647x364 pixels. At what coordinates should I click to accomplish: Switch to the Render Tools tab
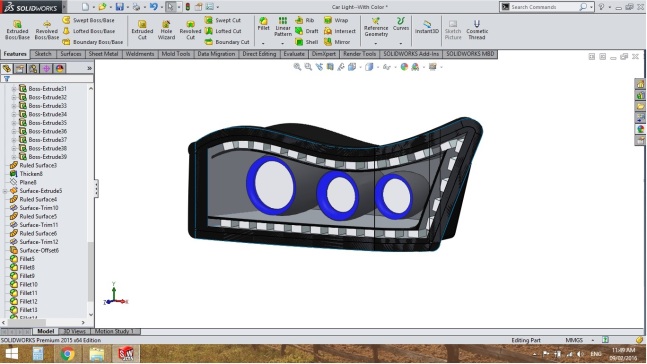click(x=359, y=54)
